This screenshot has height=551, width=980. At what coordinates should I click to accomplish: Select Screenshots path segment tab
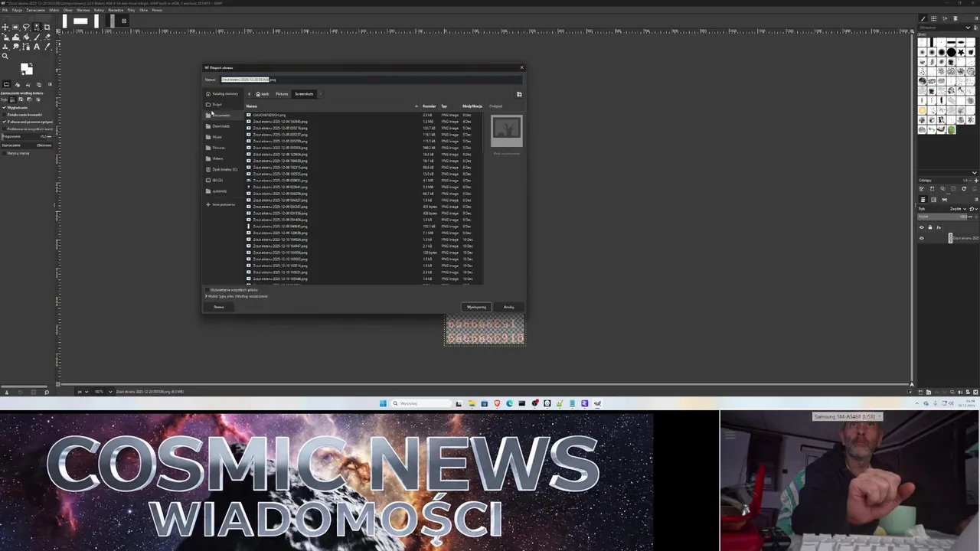pyautogui.click(x=304, y=94)
